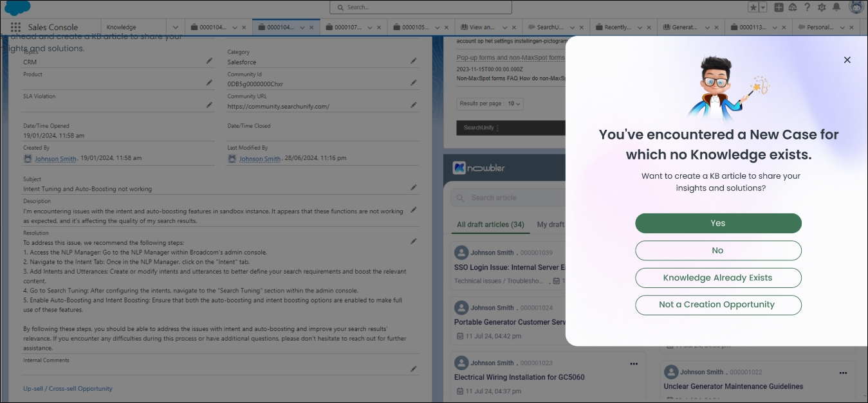Screen dimensions: 868x403
Task: Edit the Internal Comments pencil icon
Action: tap(414, 369)
